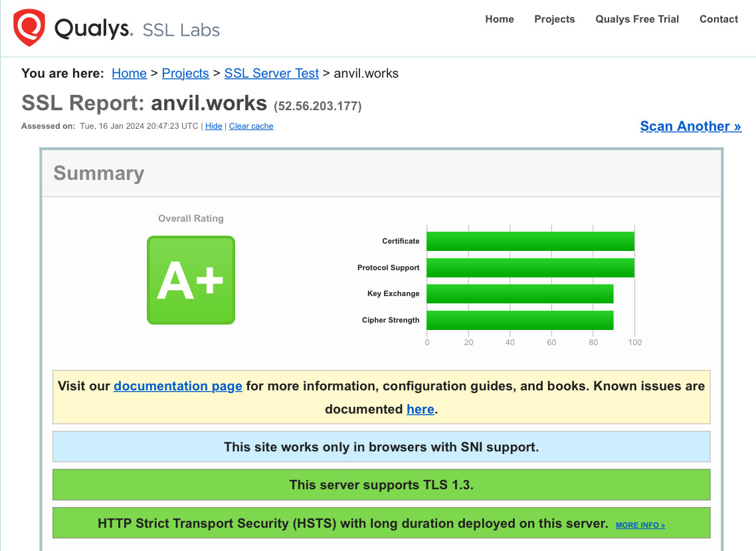Open the Home navigation menu item
Screen dimensions: 756x551
point(500,19)
